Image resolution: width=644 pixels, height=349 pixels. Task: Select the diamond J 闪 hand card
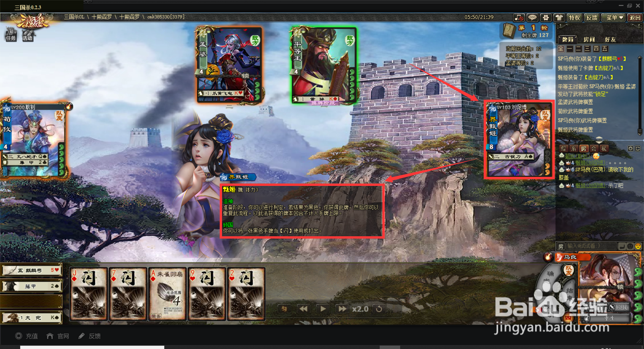[x=89, y=294]
